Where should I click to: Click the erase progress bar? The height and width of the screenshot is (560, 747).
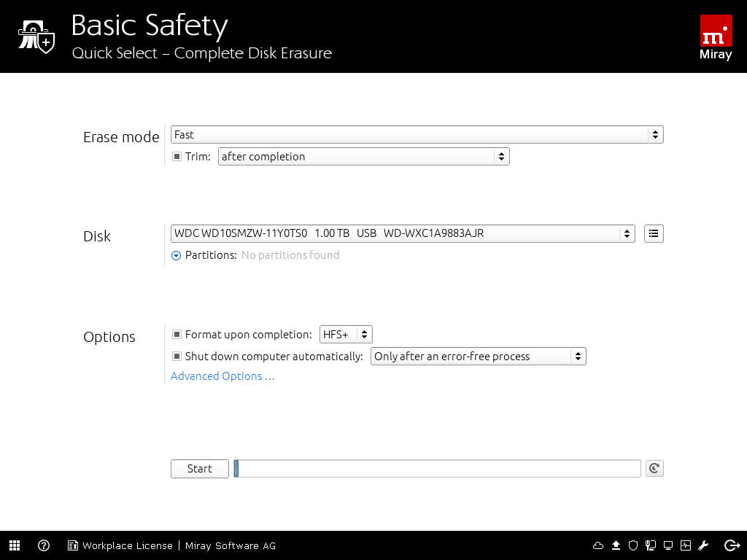(438, 469)
